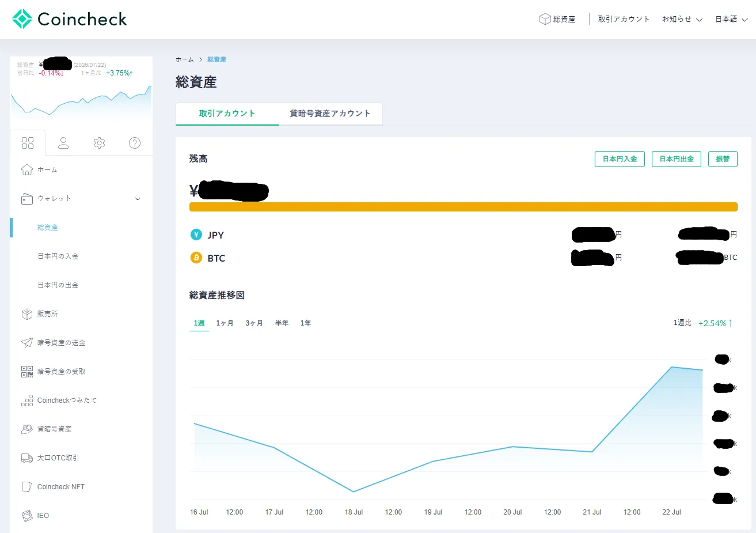Click the 暗号資産の受取 QR code icon
756x533 pixels.
pyautogui.click(x=27, y=372)
